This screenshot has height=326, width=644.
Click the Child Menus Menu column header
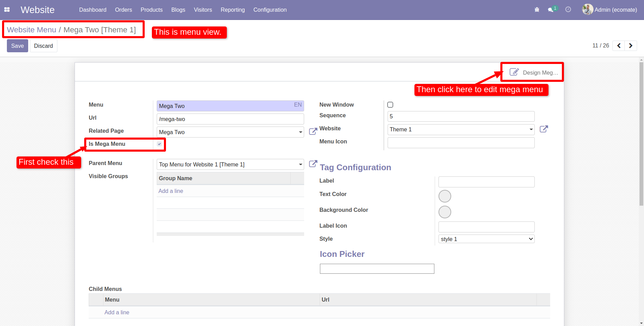pyautogui.click(x=211, y=300)
